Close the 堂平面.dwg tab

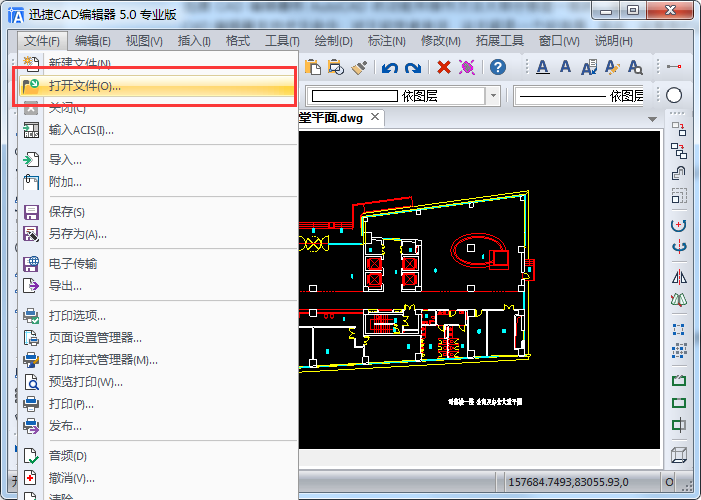click(375, 117)
